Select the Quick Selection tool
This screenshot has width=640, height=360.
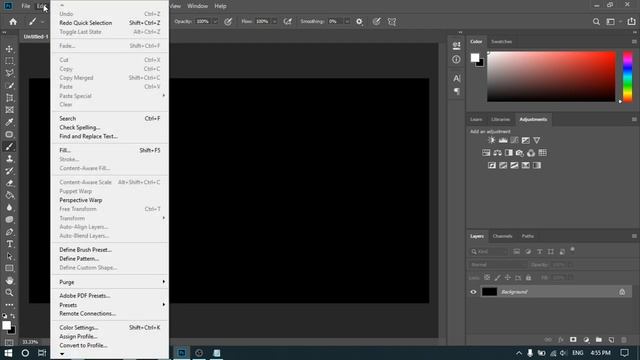coord(9,85)
